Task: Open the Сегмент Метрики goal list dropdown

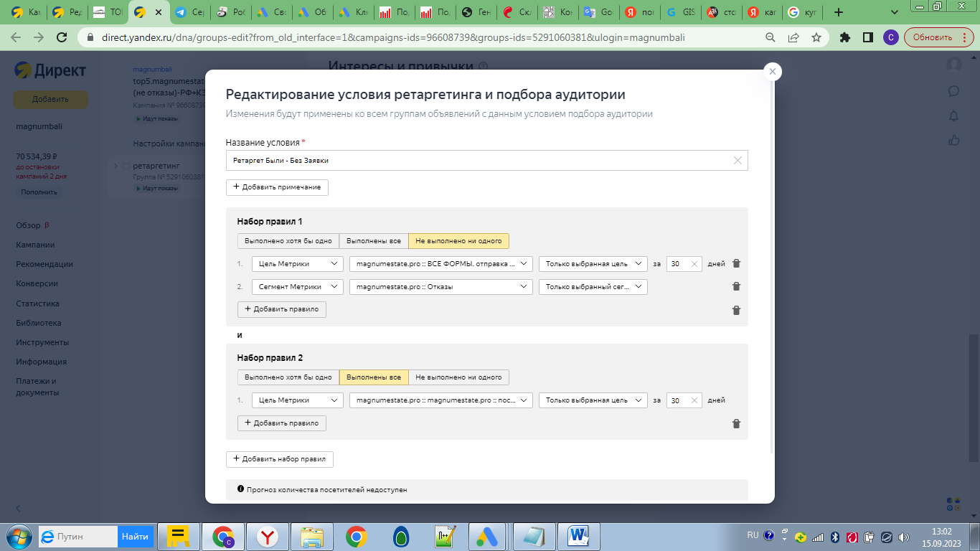Action: coord(440,286)
